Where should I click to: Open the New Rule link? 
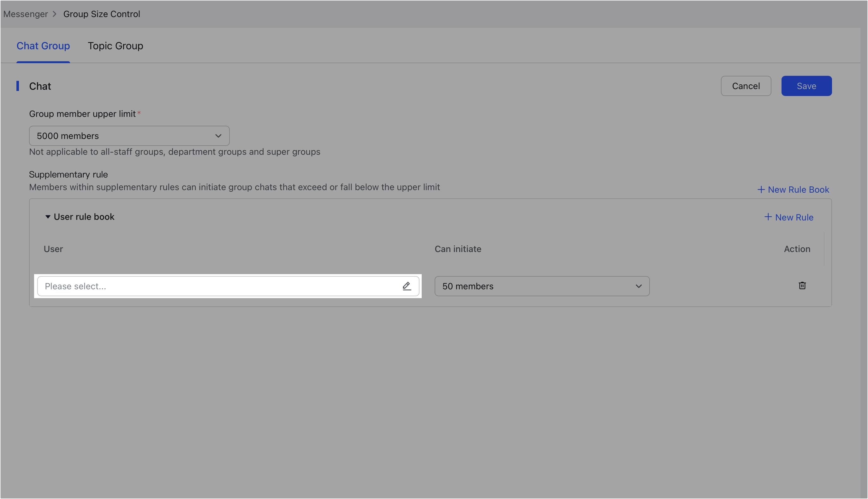point(794,217)
